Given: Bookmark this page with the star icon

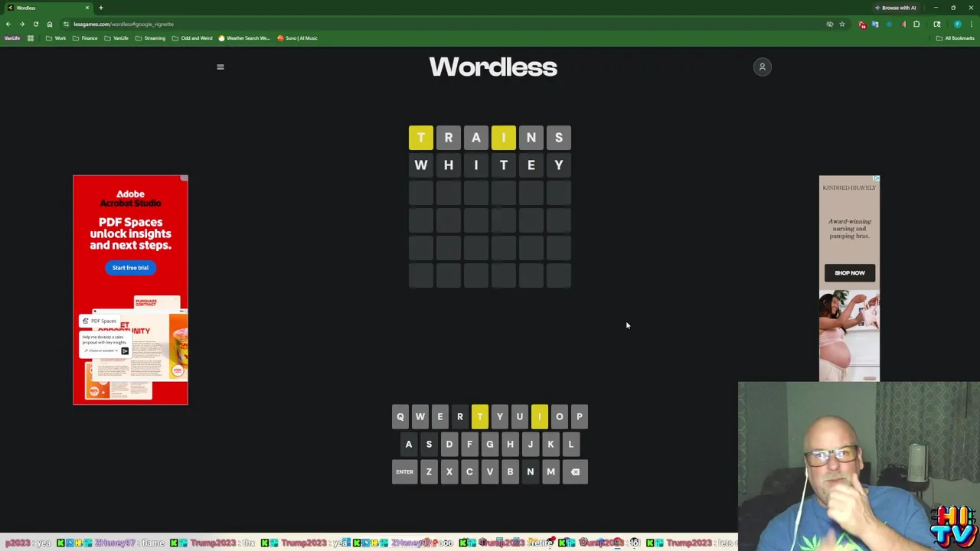Looking at the screenshot, I should [x=842, y=24].
